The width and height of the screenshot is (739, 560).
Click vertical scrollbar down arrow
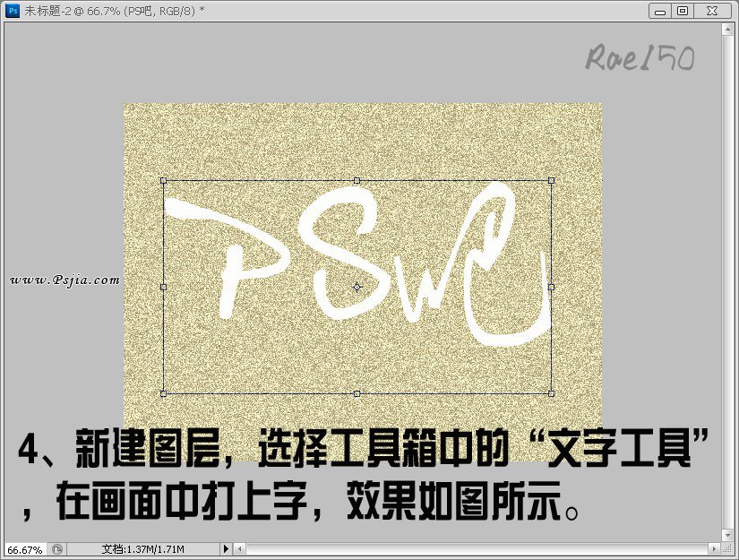[x=727, y=534]
